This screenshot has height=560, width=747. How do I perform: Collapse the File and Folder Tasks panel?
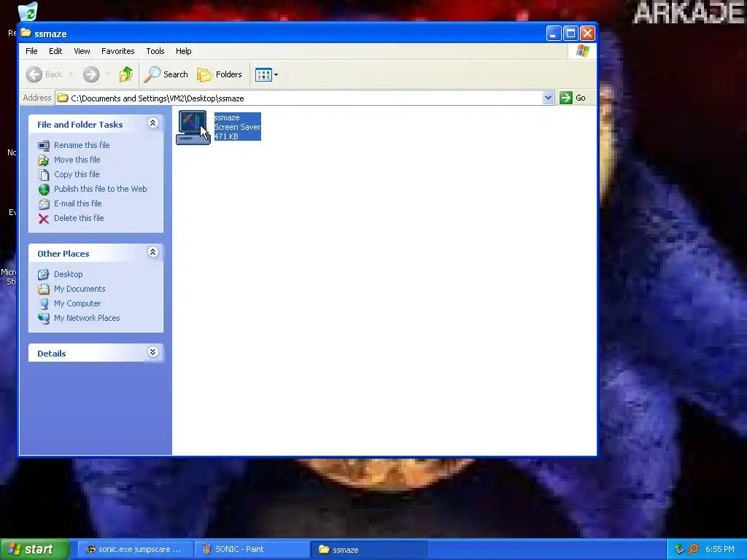click(x=152, y=123)
